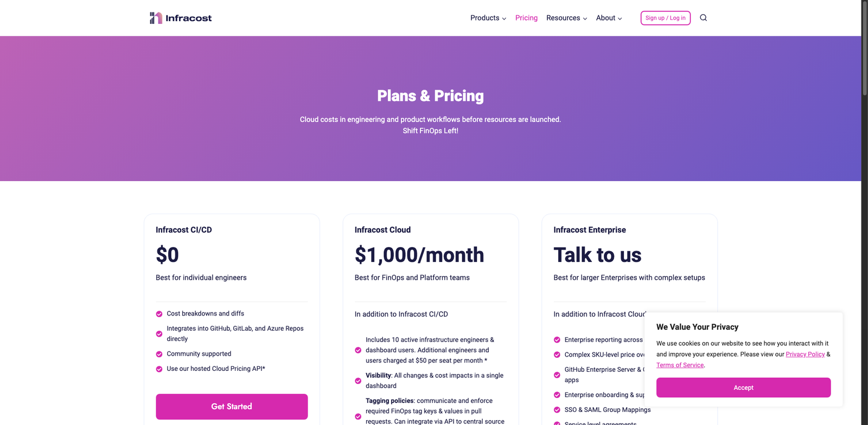This screenshot has height=425, width=868.
Task: Click the Get Started button
Action: pos(232,406)
